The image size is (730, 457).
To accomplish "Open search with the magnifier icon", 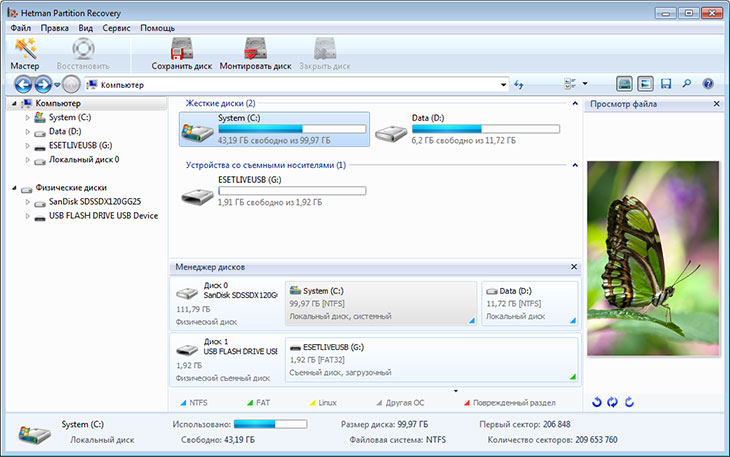I will pos(687,84).
